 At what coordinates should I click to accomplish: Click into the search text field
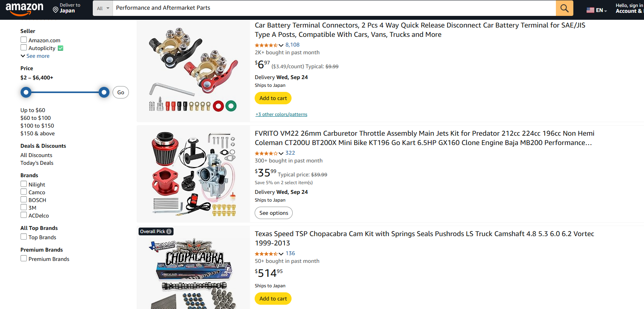(x=334, y=8)
